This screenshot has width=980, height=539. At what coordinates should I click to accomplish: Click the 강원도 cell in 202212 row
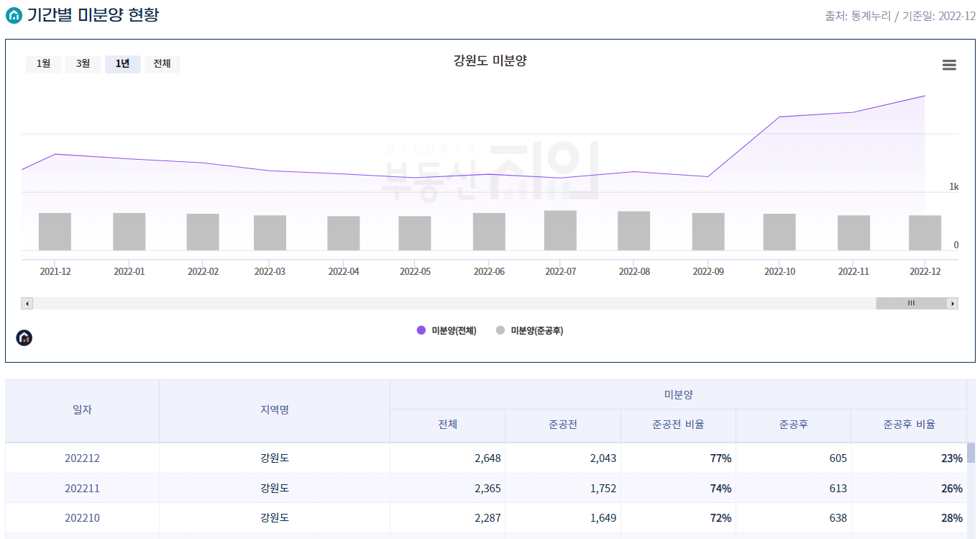coord(275,458)
